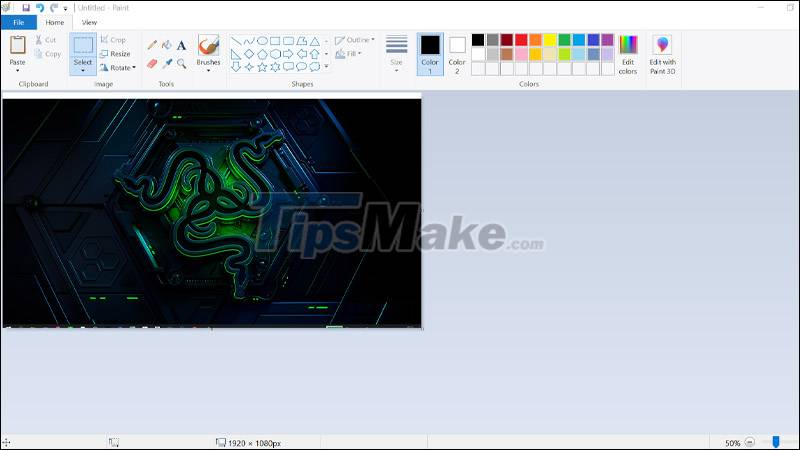
Task: Pick the Triangle shape
Action: coord(315,41)
